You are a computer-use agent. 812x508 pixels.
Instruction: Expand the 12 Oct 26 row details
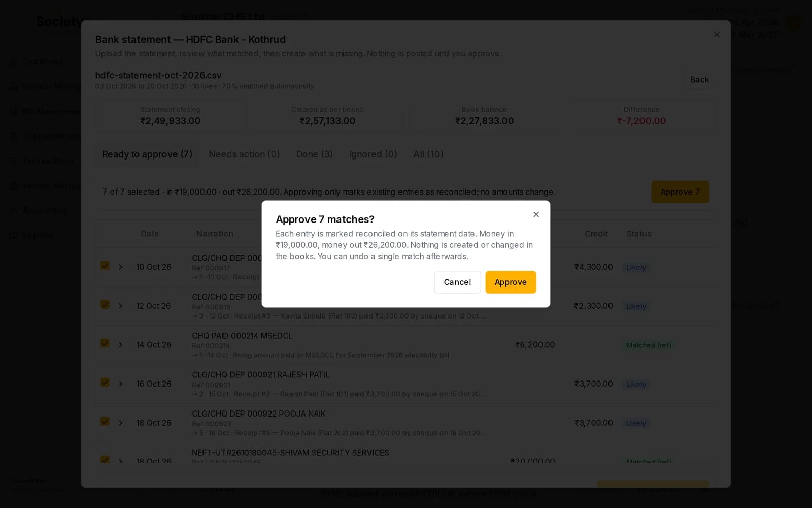(120, 306)
